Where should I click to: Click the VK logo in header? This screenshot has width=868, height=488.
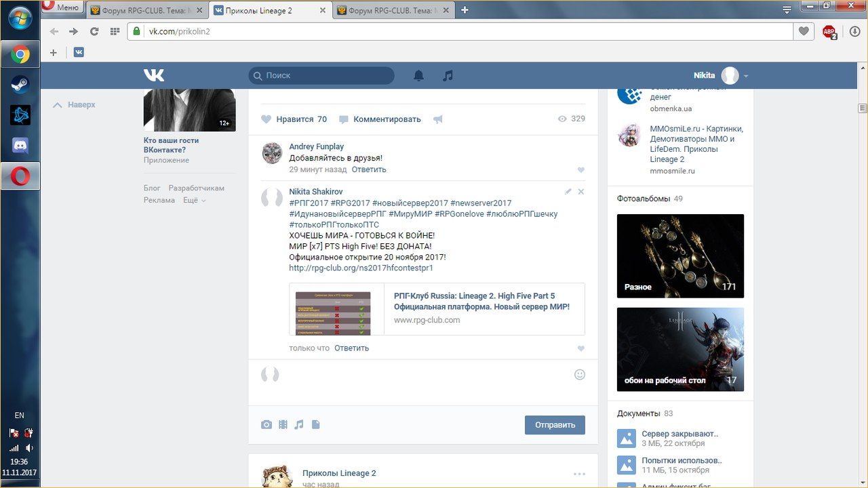pos(154,75)
